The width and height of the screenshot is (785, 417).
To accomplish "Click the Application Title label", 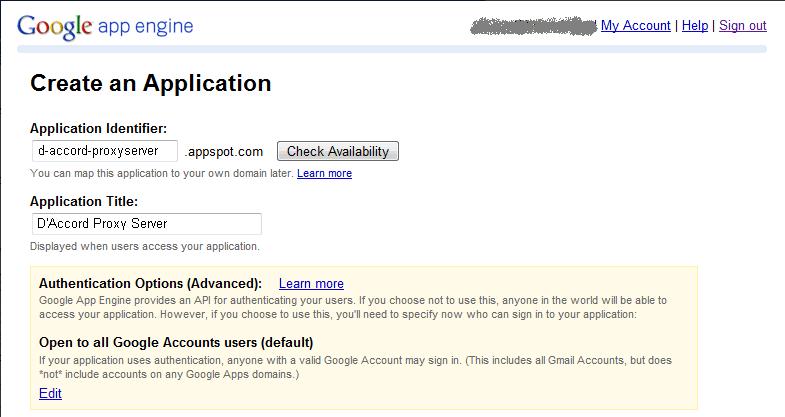I will [84, 201].
